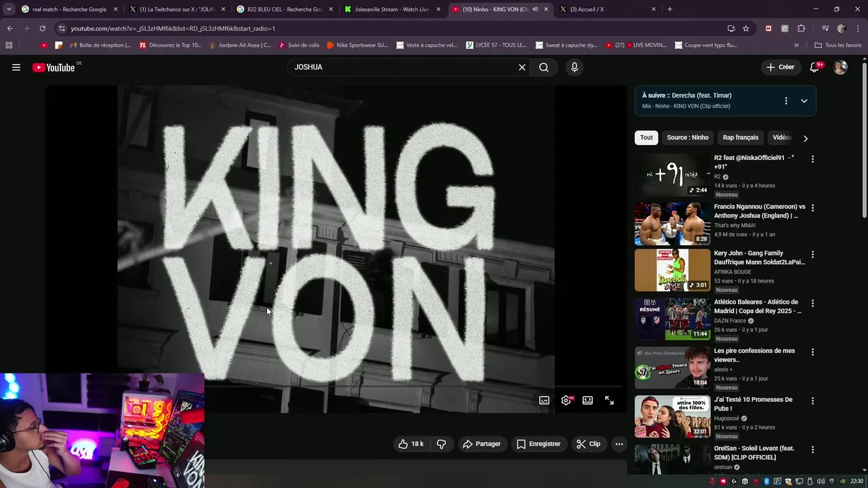Open options for OrelSan Soleil Levant video
Screen dimensions: 868x488
click(x=812, y=450)
